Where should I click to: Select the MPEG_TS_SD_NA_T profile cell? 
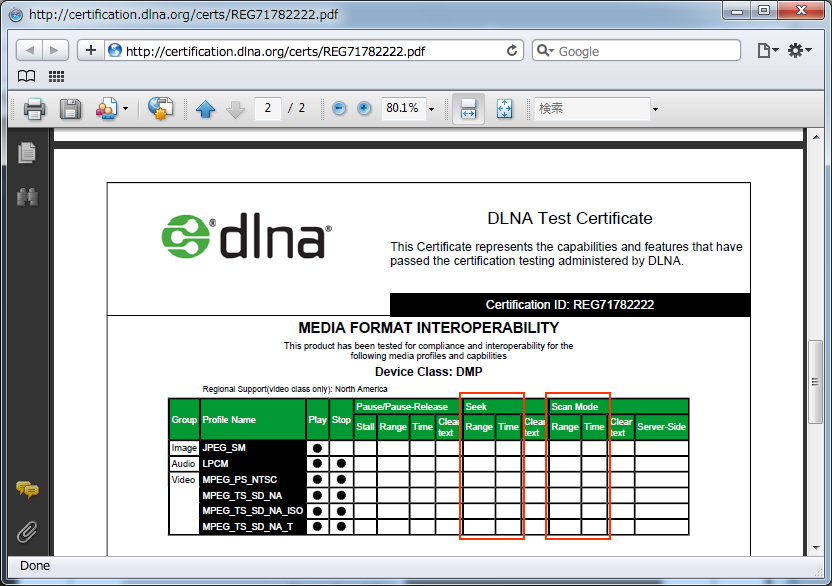tap(253, 527)
